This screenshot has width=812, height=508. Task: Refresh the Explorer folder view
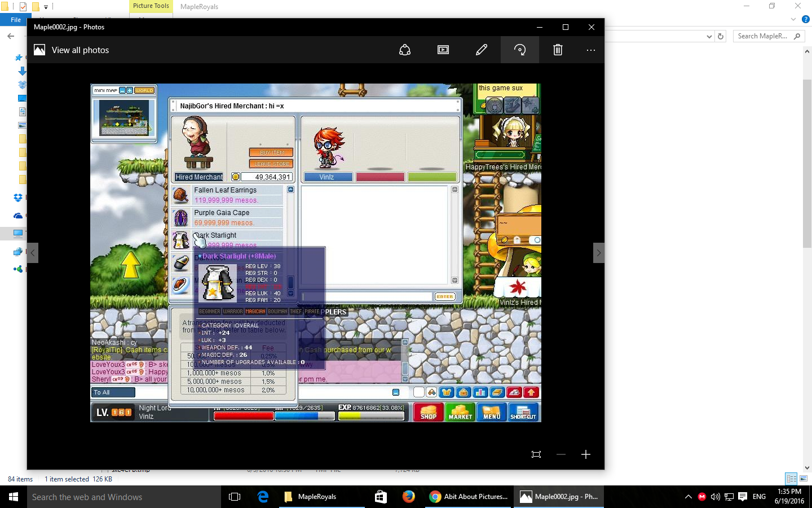pos(721,36)
